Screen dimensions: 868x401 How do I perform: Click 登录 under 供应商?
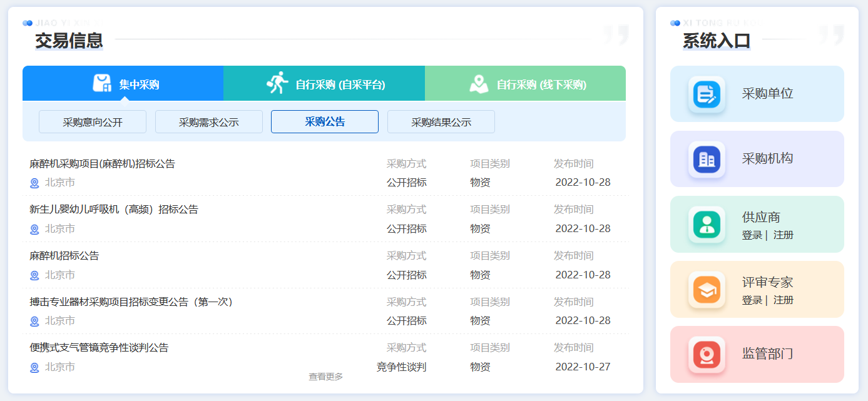pos(752,235)
